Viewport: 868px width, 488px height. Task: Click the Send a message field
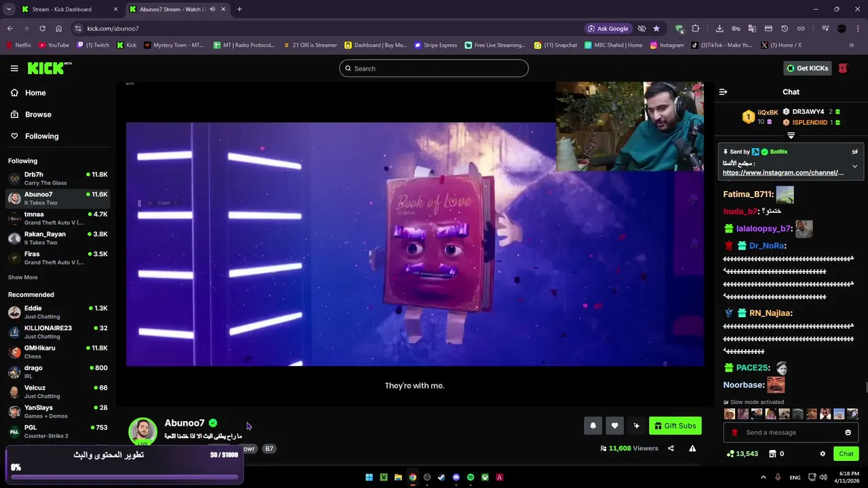click(x=790, y=432)
